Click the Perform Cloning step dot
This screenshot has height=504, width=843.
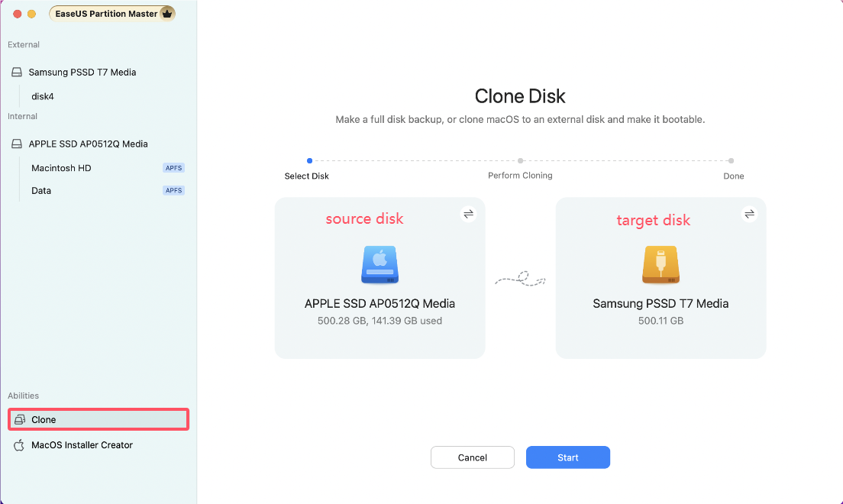[520, 161]
